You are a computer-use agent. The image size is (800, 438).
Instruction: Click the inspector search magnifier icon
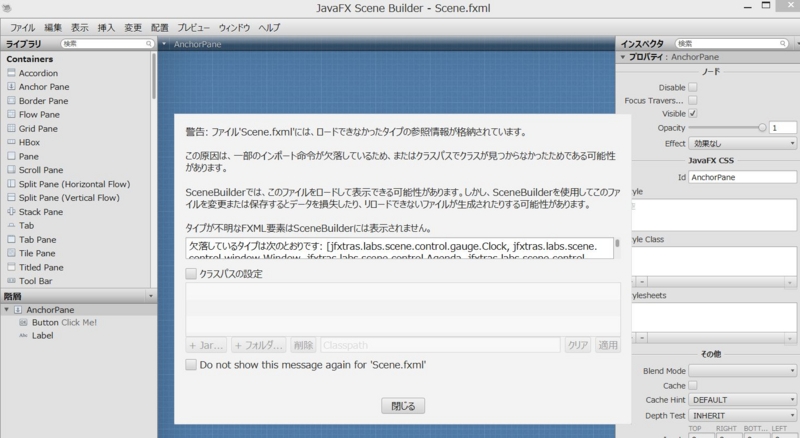(x=783, y=44)
